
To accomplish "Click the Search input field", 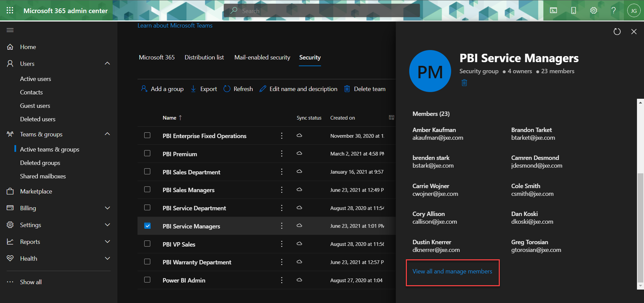I will 322,10.
